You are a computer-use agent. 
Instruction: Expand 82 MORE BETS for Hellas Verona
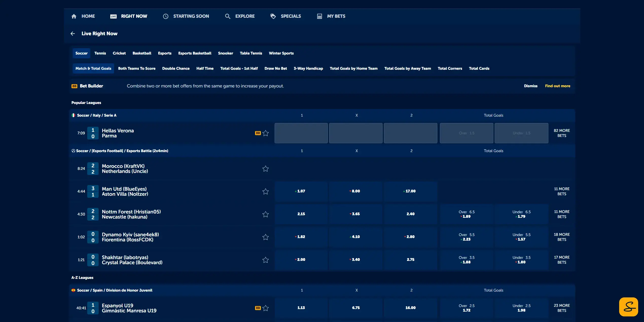point(561,133)
